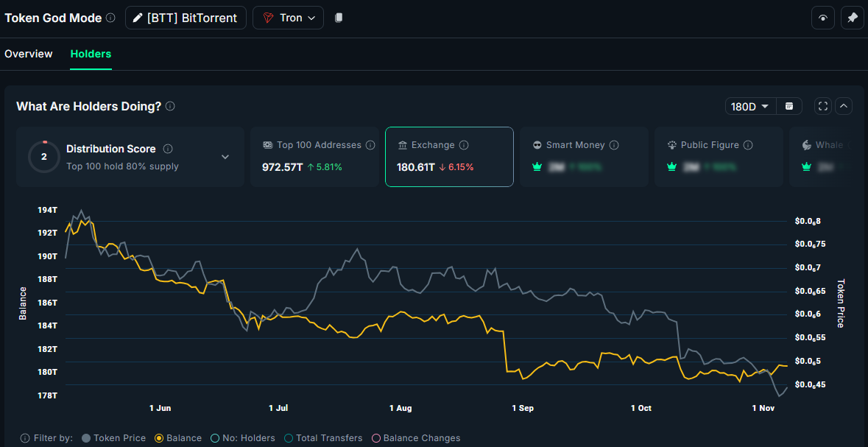Click the fullscreen expand icon on the chart

822,106
